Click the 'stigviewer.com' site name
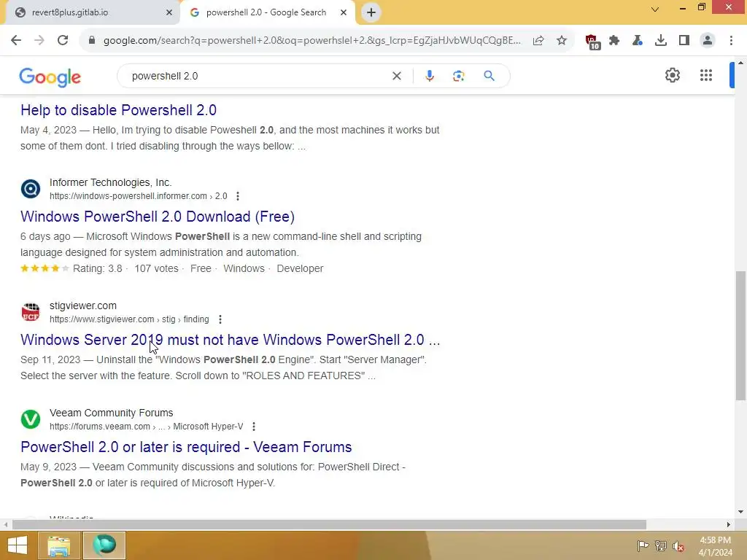The height and width of the screenshot is (560, 747). point(83,306)
